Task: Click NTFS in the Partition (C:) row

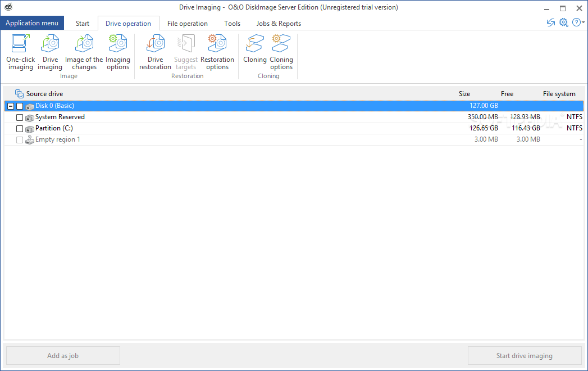Action: pos(575,128)
